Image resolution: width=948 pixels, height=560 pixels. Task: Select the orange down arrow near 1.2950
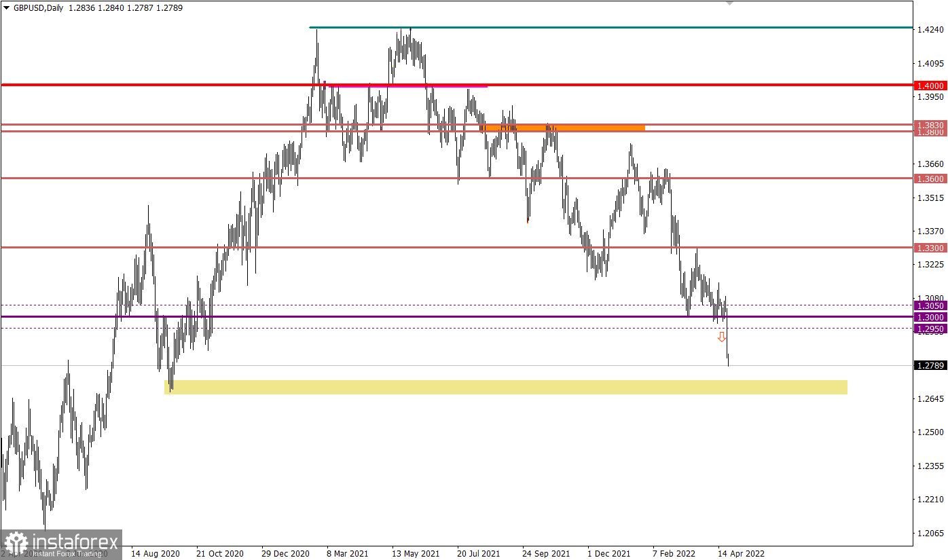point(722,337)
